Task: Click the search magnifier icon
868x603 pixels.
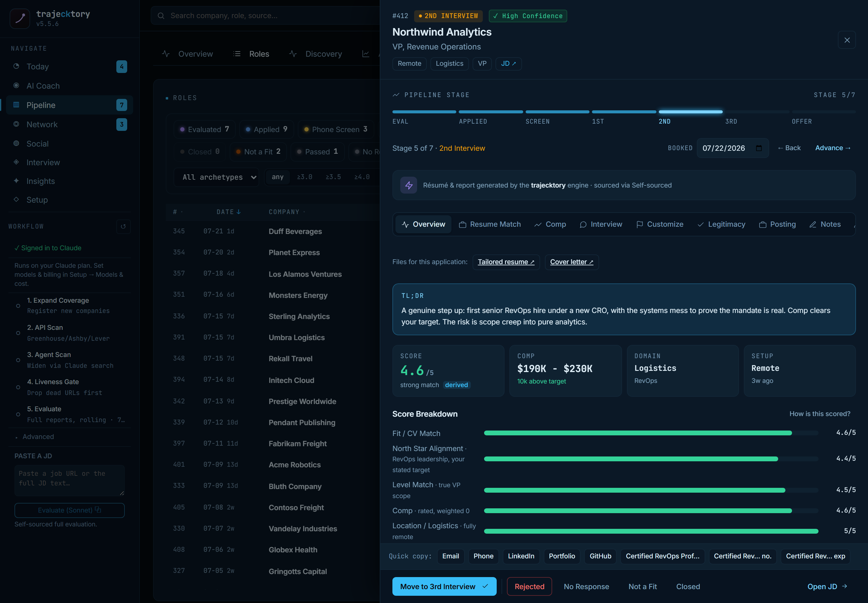Action: tap(161, 15)
